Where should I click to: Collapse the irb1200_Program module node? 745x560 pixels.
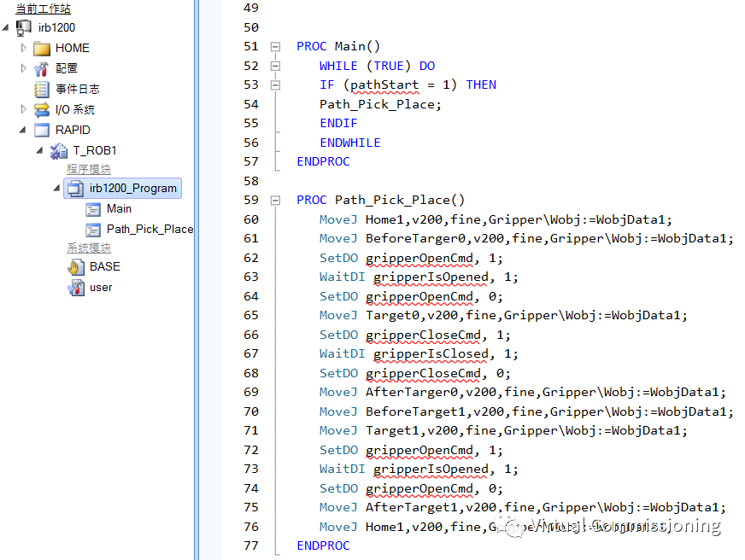tap(56, 188)
